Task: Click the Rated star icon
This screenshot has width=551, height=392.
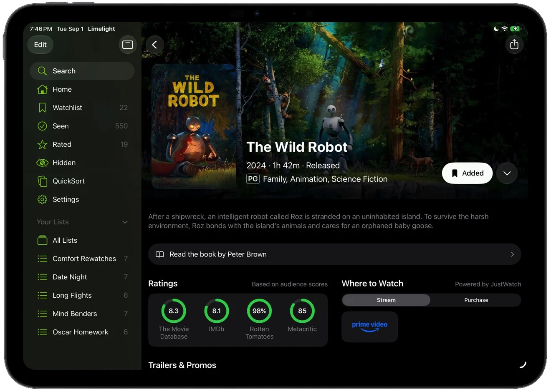Action: [42, 144]
